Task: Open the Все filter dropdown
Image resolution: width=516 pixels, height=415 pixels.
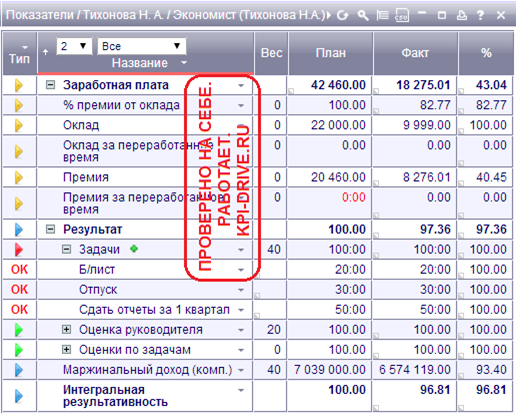Action: click(141, 46)
